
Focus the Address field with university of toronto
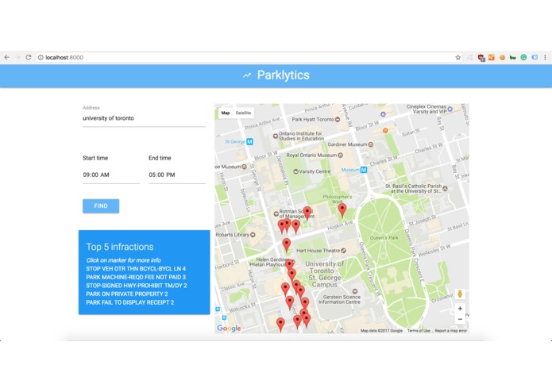coord(144,118)
